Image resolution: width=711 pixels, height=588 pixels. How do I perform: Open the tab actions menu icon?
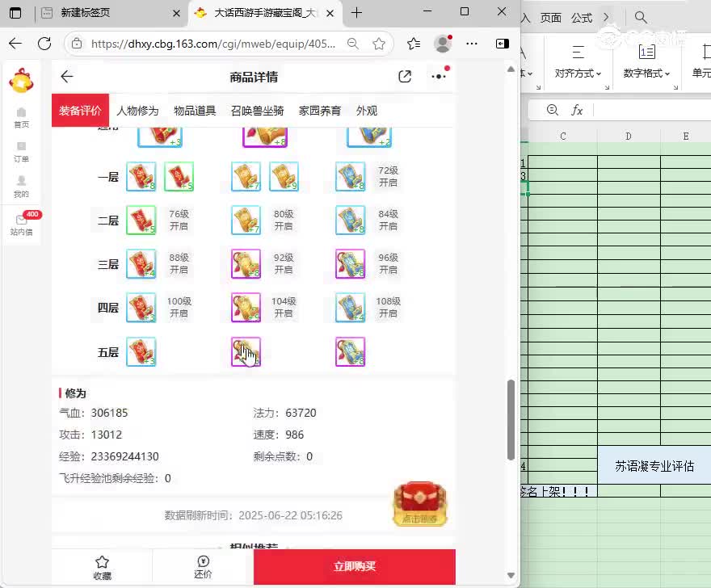pyautogui.click(x=15, y=13)
